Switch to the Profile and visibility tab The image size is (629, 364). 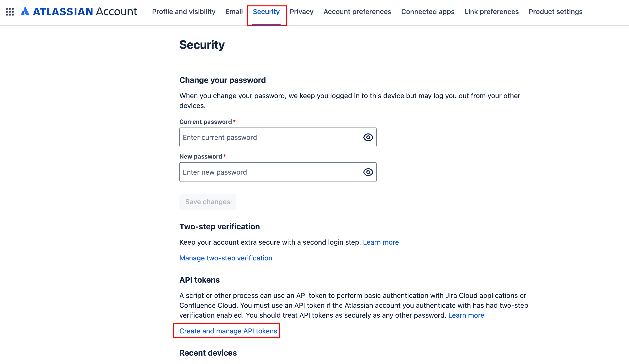(184, 12)
